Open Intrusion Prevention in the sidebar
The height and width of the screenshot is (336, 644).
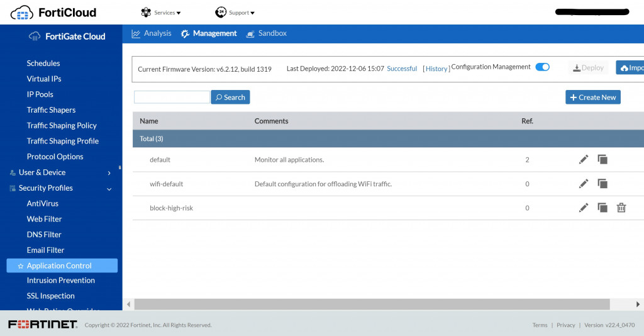[x=60, y=280]
